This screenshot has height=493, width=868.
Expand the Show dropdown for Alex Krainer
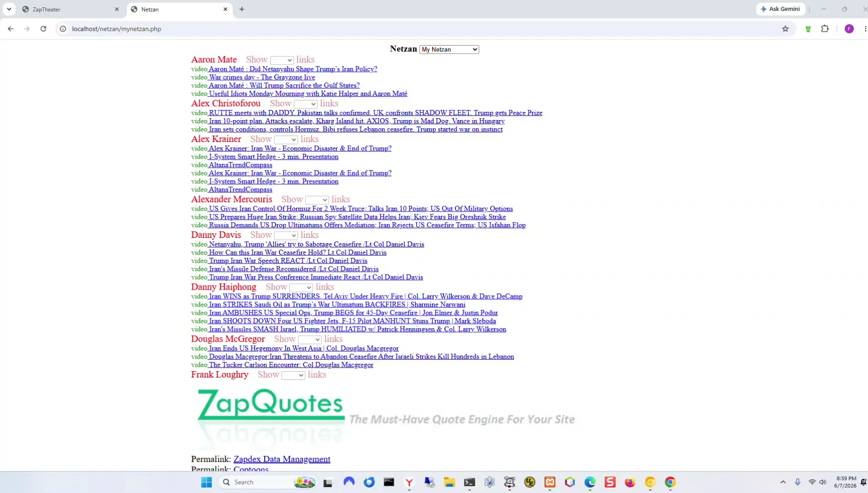click(286, 140)
